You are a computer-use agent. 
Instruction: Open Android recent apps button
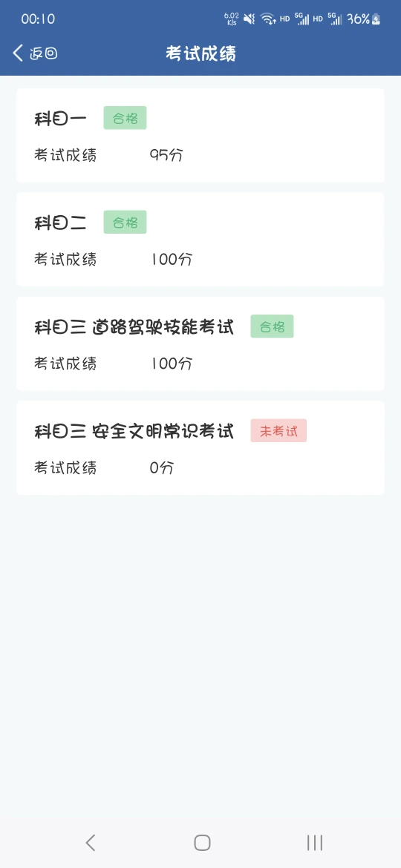tap(315, 843)
